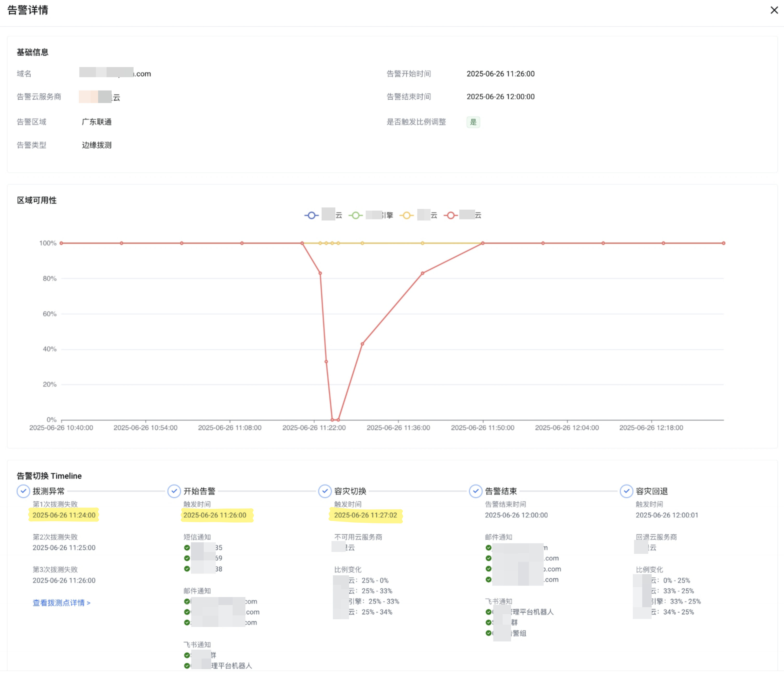This screenshot has height=674, width=784.
Task: Click the highlighted 容灾切换 trigger time 11:27:02
Action: (365, 515)
